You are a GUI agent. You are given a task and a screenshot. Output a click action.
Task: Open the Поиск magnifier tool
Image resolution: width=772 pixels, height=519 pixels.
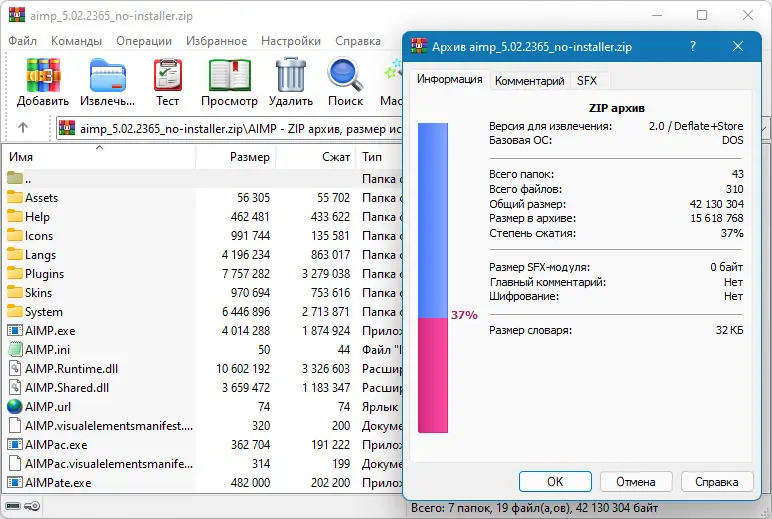coord(345,75)
